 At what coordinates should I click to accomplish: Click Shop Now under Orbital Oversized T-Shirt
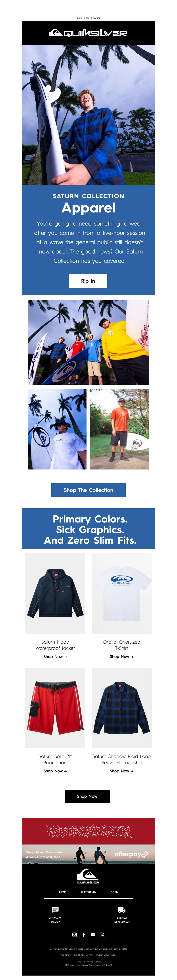pyautogui.click(x=121, y=657)
